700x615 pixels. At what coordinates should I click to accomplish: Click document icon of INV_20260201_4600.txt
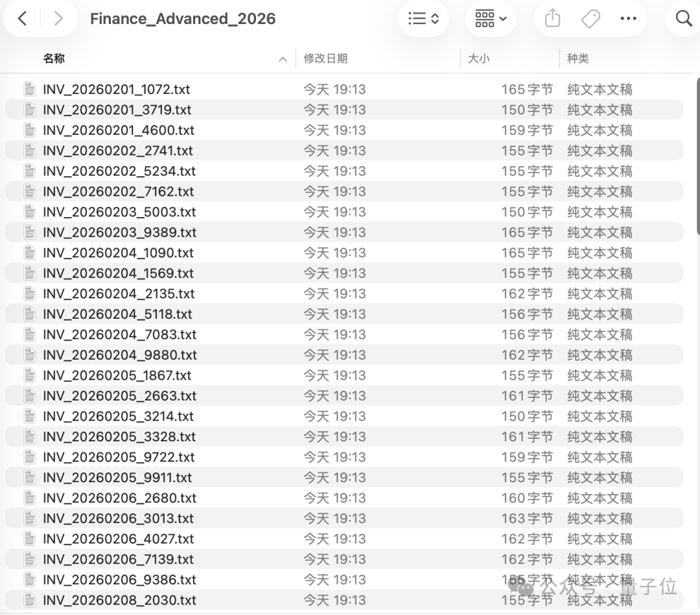point(29,130)
